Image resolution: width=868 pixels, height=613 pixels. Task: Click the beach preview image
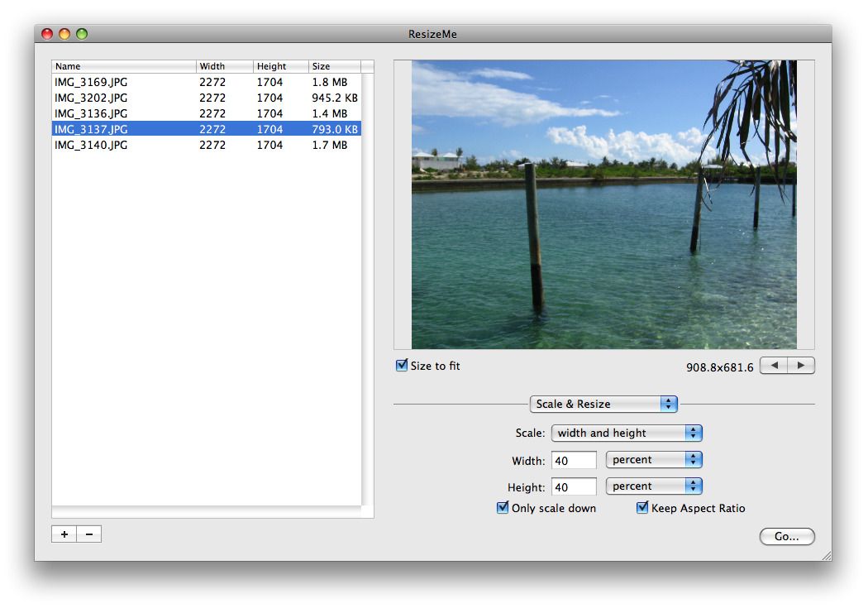click(603, 204)
